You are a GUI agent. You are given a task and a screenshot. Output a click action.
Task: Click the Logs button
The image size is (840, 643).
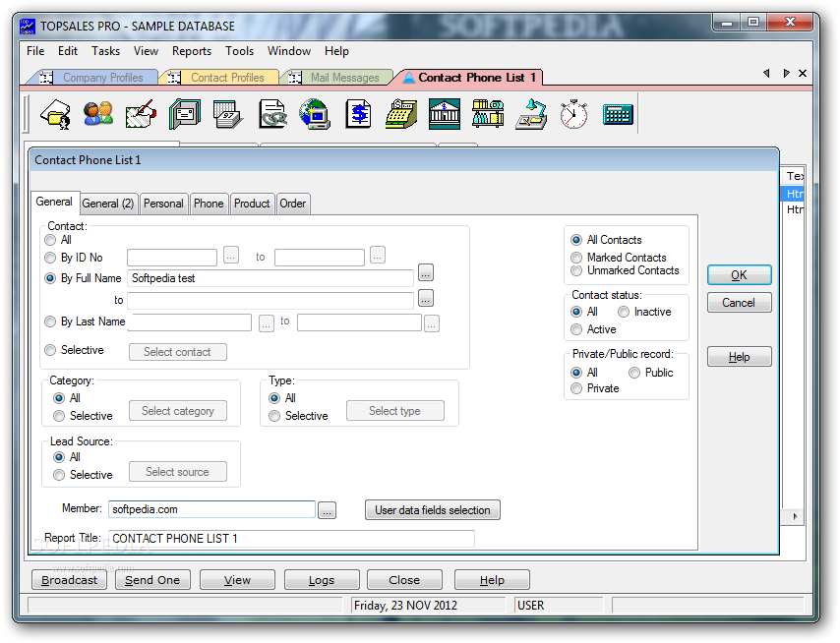coord(322,580)
